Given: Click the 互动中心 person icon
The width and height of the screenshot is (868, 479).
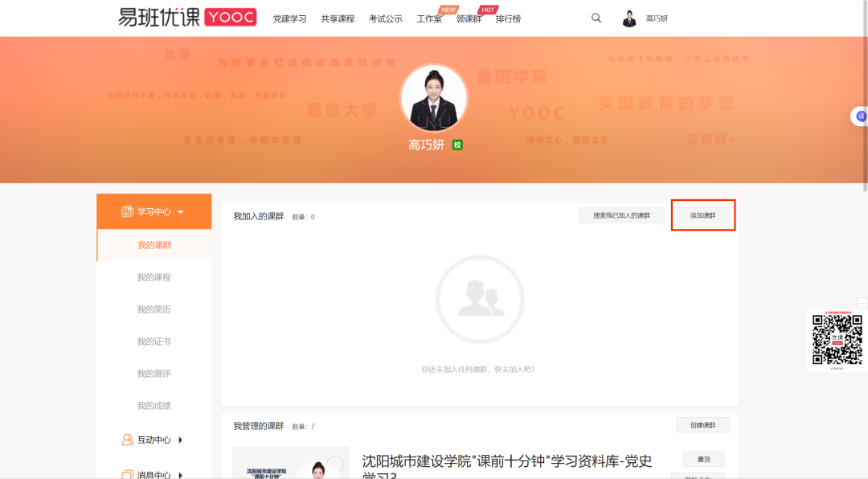Looking at the screenshot, I should 127,440.
